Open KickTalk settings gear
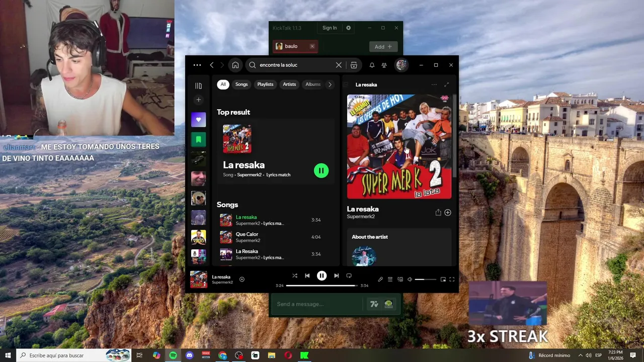The image size is (644, 362). (348, 28)
